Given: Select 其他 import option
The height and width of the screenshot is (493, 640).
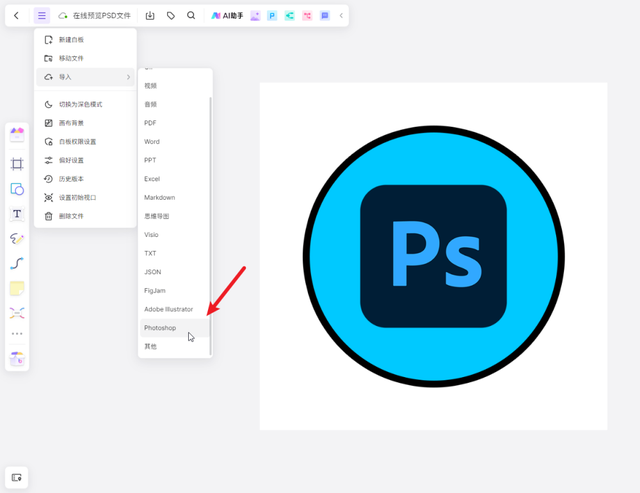Looking at the screenshot, I should (174, 346).
